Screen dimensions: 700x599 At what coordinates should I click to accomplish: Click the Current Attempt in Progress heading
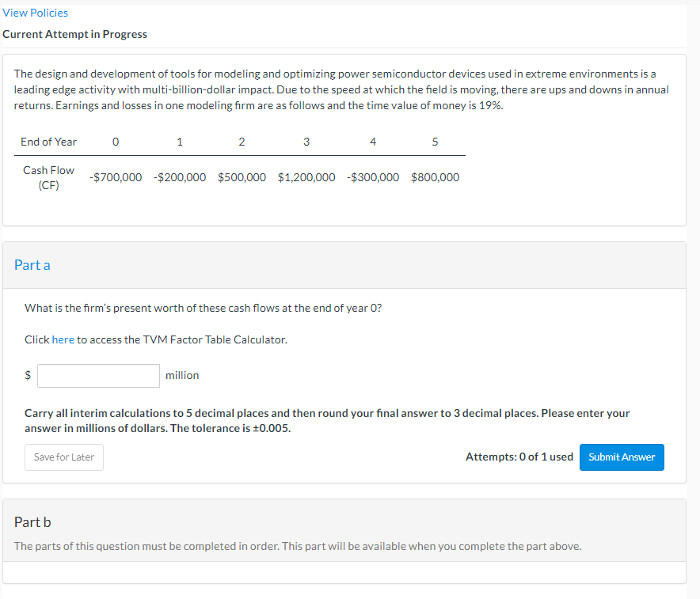pos(75,34)
